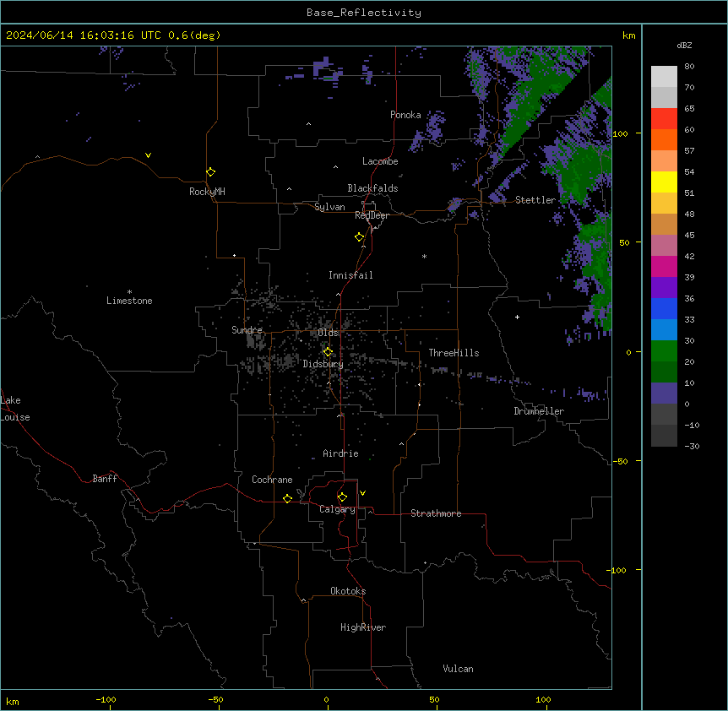The height and width of the screenshot is (711, 728).
Task: Select the Innisfail city label
Action: click(350, 275)
